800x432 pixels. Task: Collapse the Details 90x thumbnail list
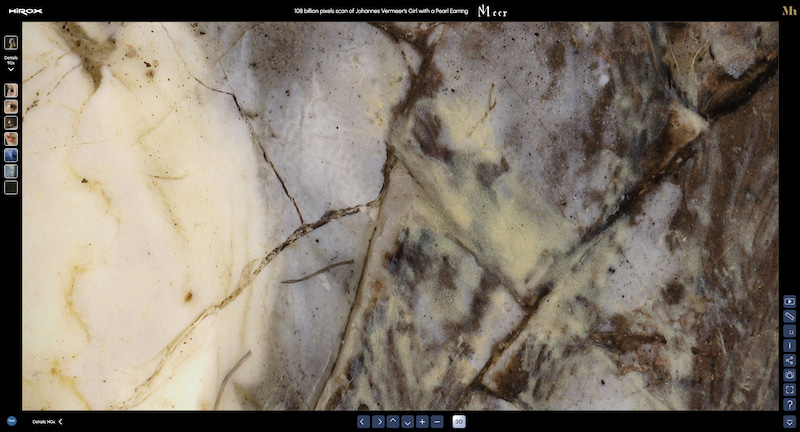pyautogui.click(x=11, y=69)
